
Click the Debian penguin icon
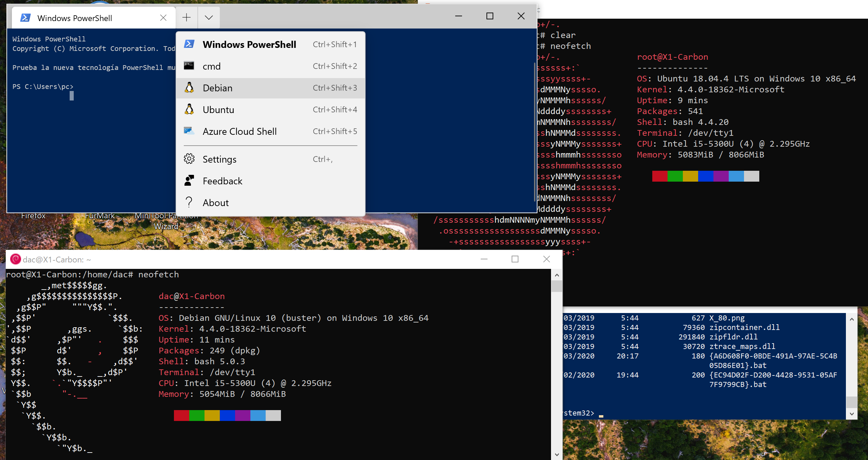pyautogui.click(x=189, y=88)
